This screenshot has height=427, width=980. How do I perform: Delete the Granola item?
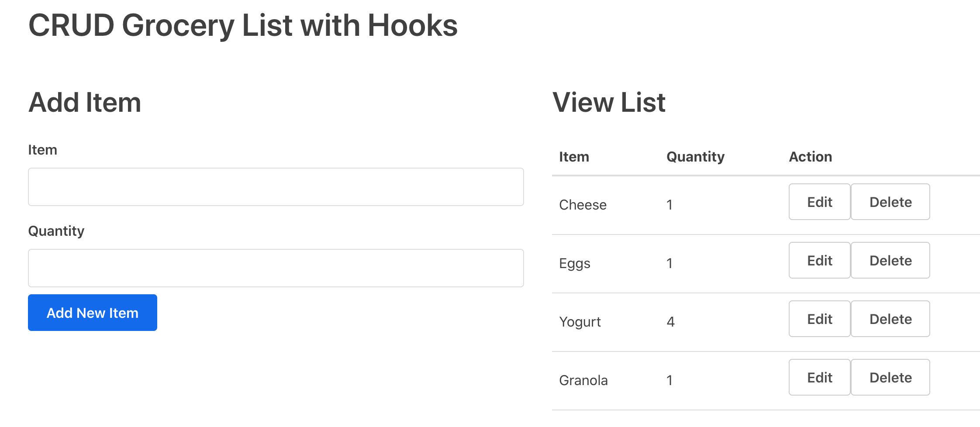click(x=890, y=377)
